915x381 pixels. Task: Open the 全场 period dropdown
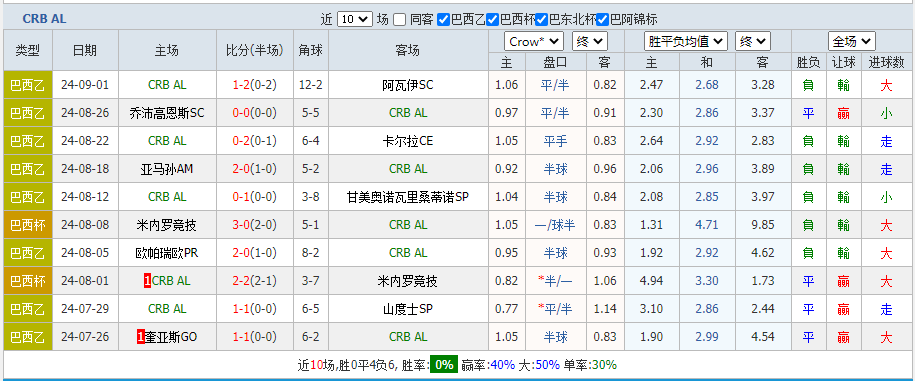(852, 41)
